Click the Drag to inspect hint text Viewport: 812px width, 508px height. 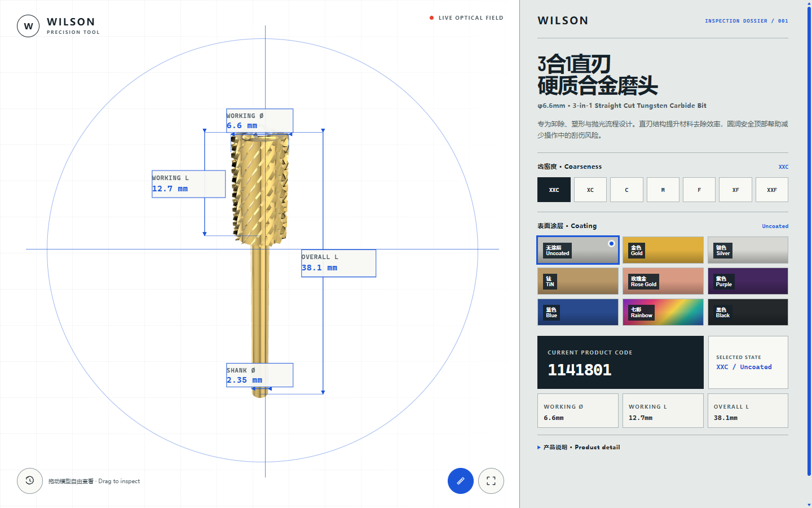[x=94, y=481]
